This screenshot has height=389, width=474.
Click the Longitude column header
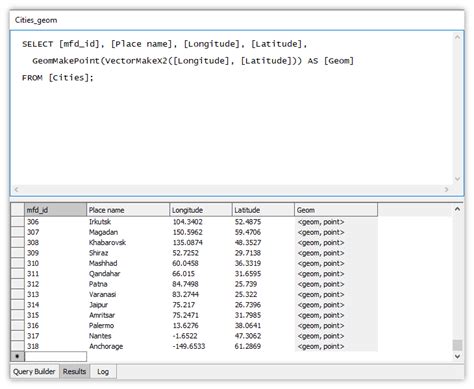201,210
